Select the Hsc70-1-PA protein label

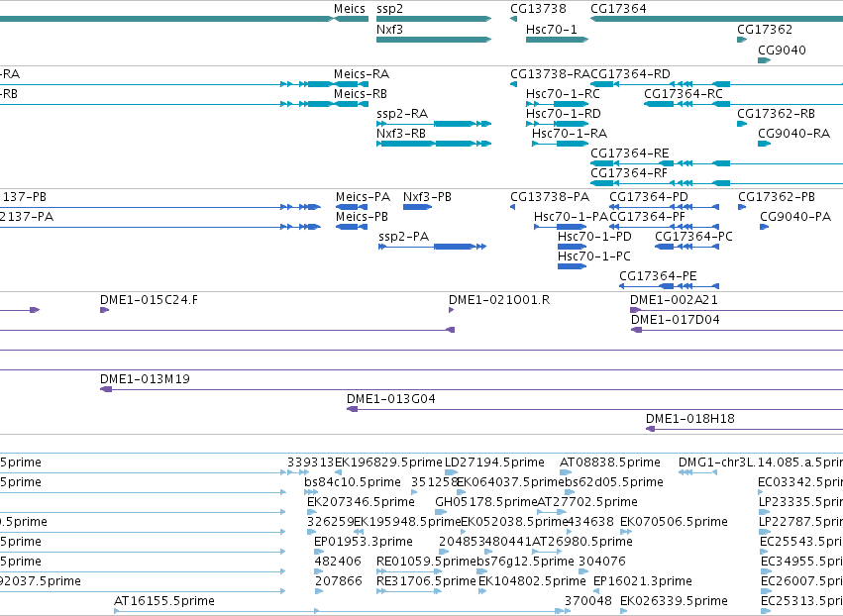pyautogui.click(x=571, y=217)
